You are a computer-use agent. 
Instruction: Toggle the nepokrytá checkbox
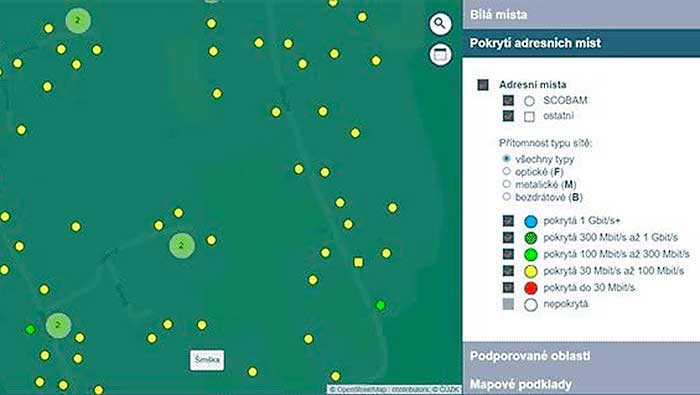(x=508, y=304)
